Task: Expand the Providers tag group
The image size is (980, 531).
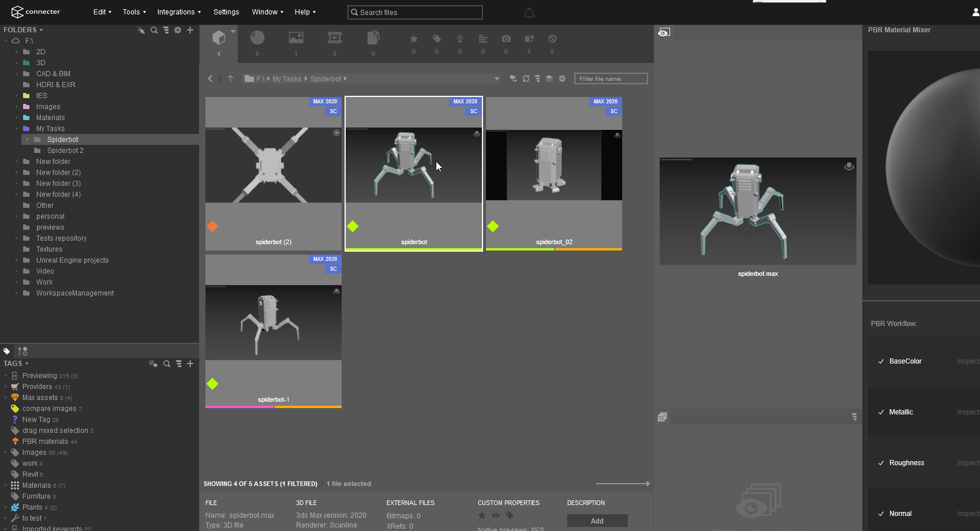Action: (x=6, y=387)
